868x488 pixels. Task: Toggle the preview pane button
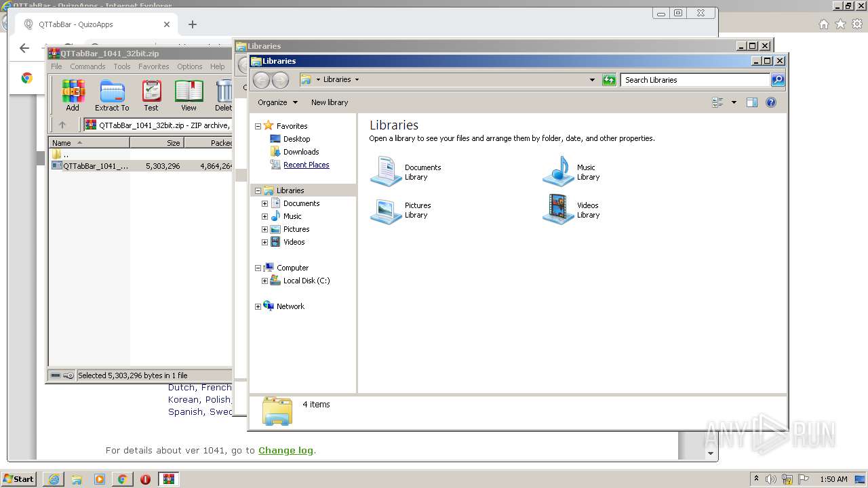(751, 102)
